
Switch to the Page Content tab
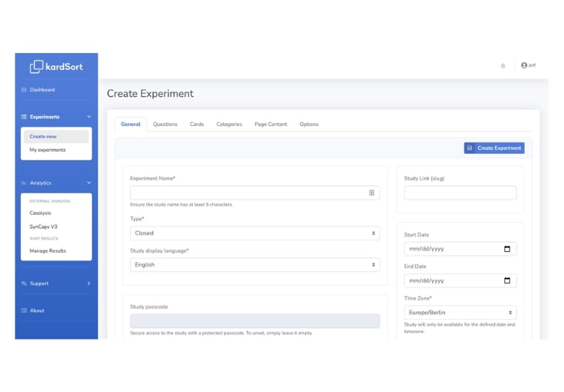point(271,124)
